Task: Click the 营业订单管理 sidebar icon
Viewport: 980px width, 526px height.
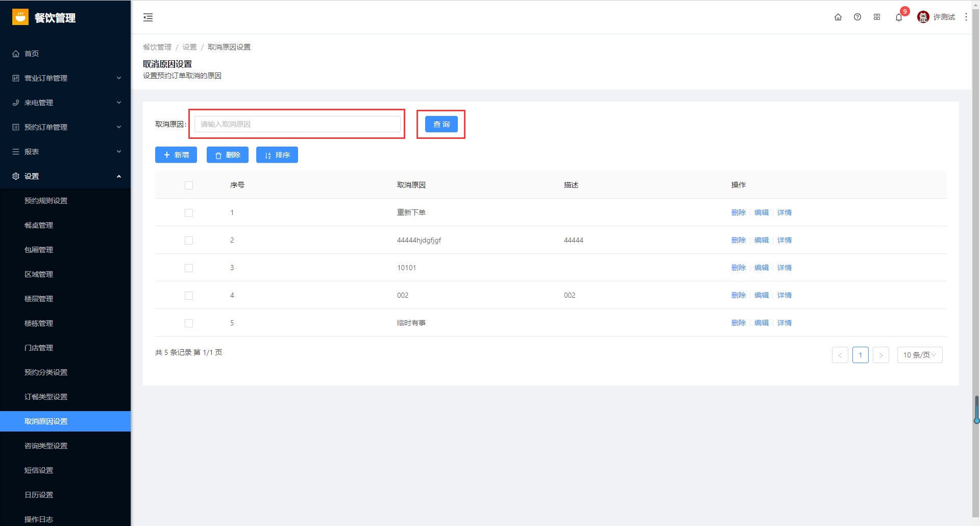Action: coord(16,78)
